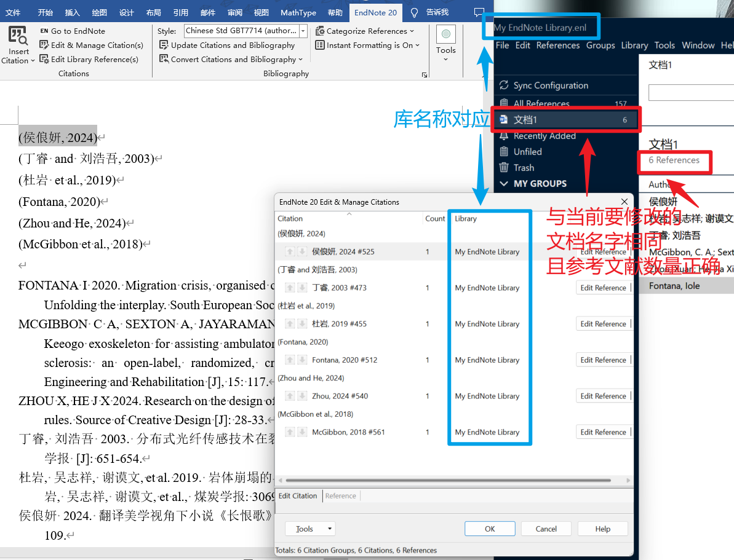Move citation Fontana, 2020 #512 up

(x=290, y=360)
